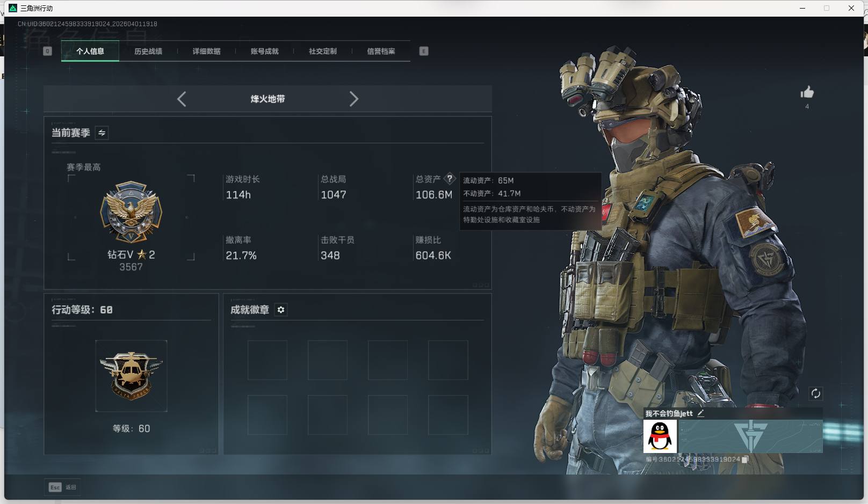
Task: Click the 总战局 value 1047
Action: (x=334, y=195)
